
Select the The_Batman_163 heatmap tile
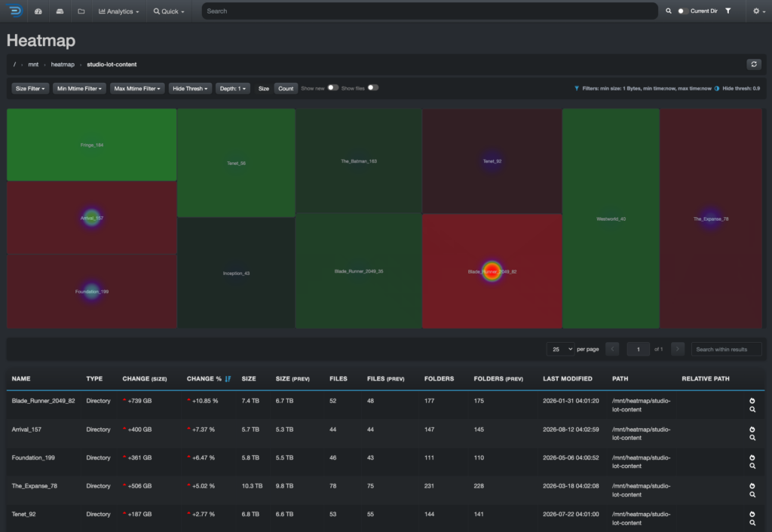359,161
